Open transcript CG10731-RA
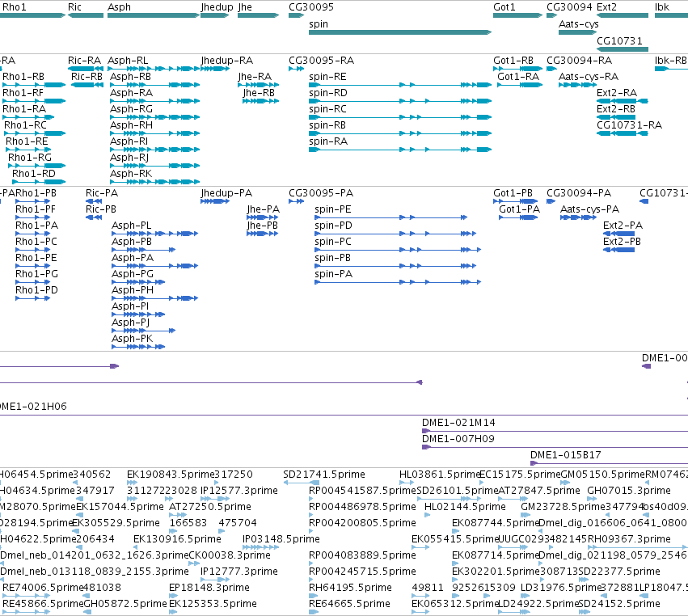 point(629,125)
